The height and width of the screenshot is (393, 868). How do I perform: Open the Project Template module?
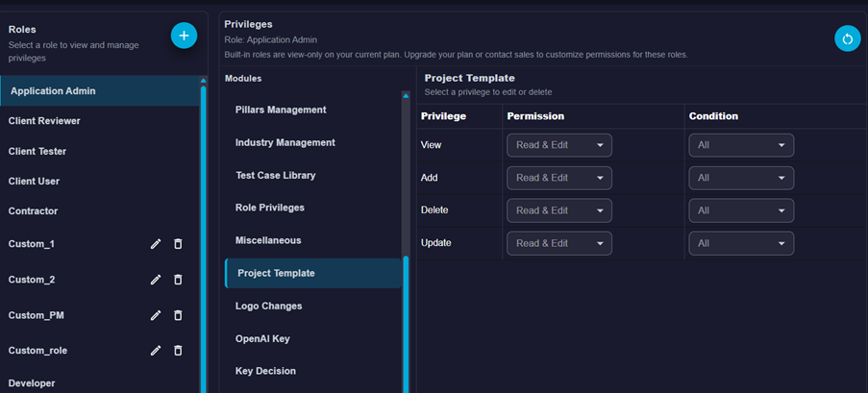[313, 273]
